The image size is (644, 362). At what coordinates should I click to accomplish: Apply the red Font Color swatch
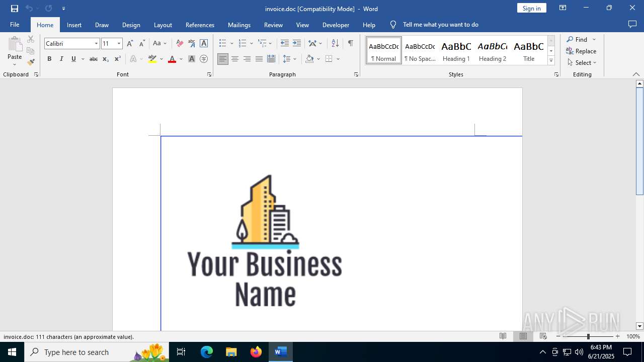point(172,59)
